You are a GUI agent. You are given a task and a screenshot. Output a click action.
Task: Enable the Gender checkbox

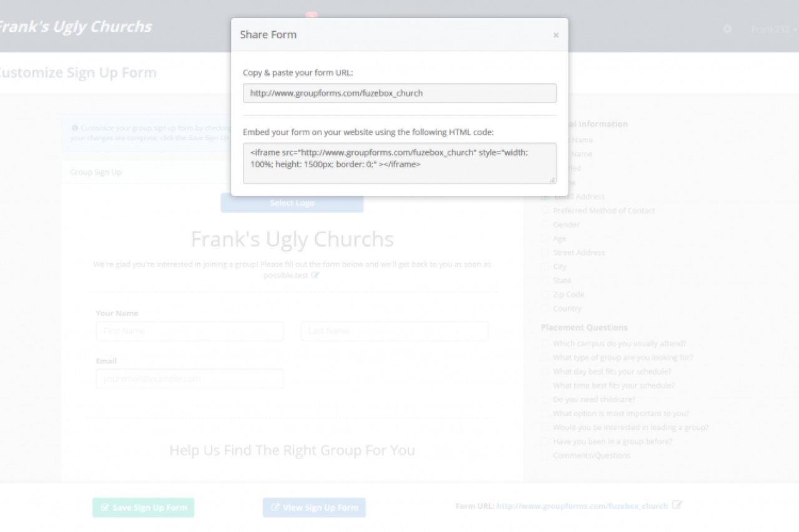tap(545, 225)
